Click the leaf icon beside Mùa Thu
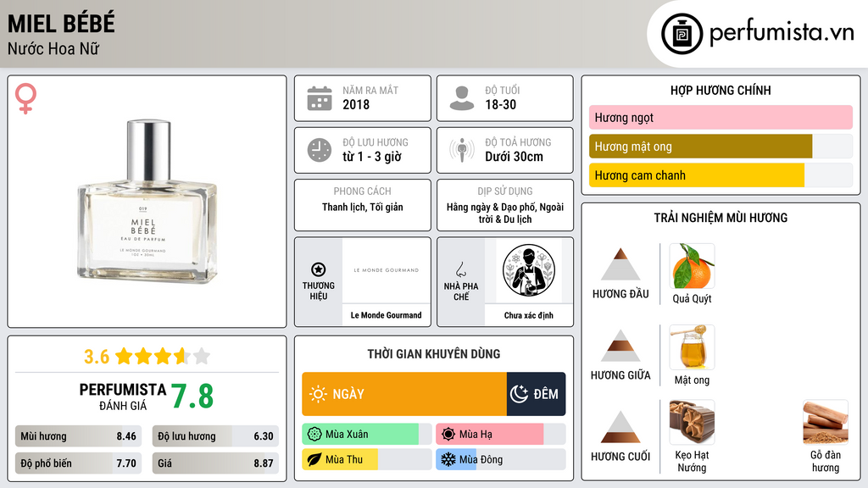Image resolution: width=868 pixels, height=488 pixels. 314,459
